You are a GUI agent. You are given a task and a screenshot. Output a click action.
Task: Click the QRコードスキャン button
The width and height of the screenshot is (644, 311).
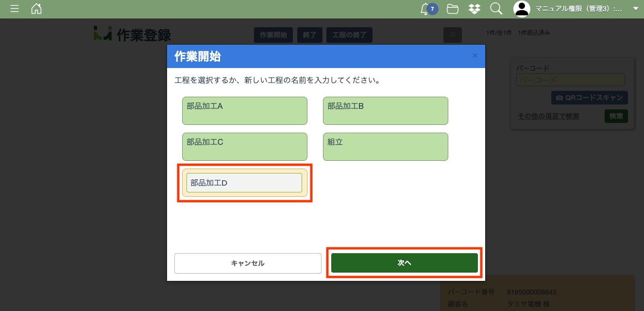(589, 98)
